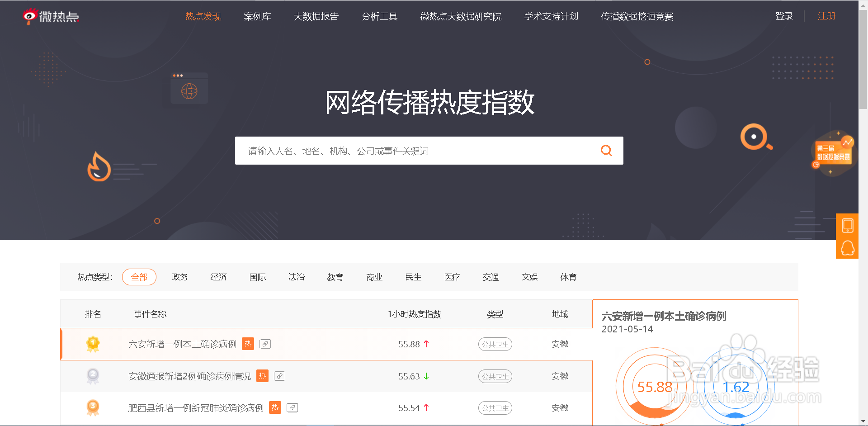This screenshot has width=868, height=426.
Task: Open the 案例库 nav item
Action: click(257, 17)
